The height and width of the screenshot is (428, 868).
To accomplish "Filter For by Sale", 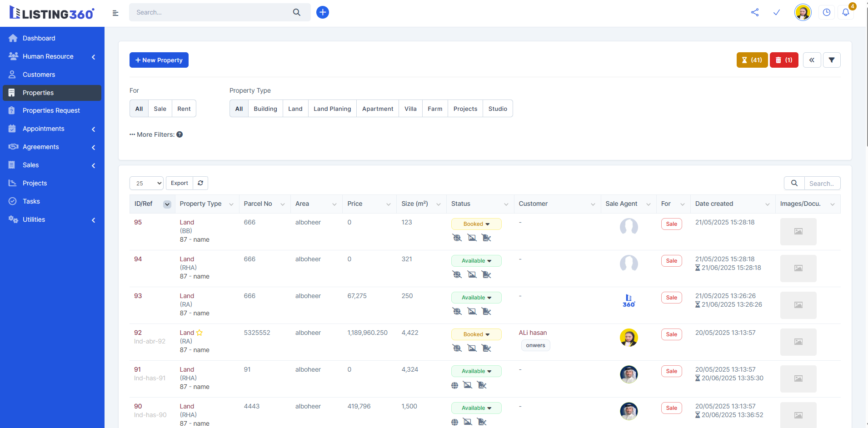I will (160, 109).
